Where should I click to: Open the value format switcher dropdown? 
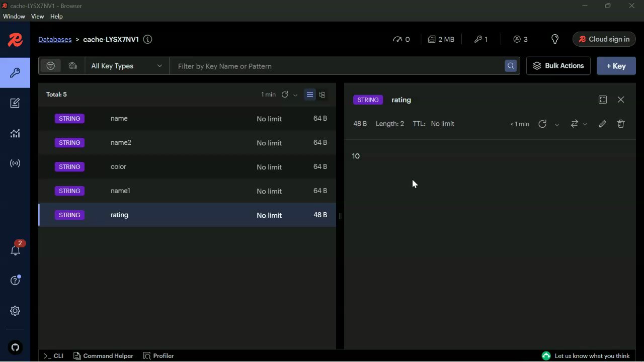click(579, 124)
